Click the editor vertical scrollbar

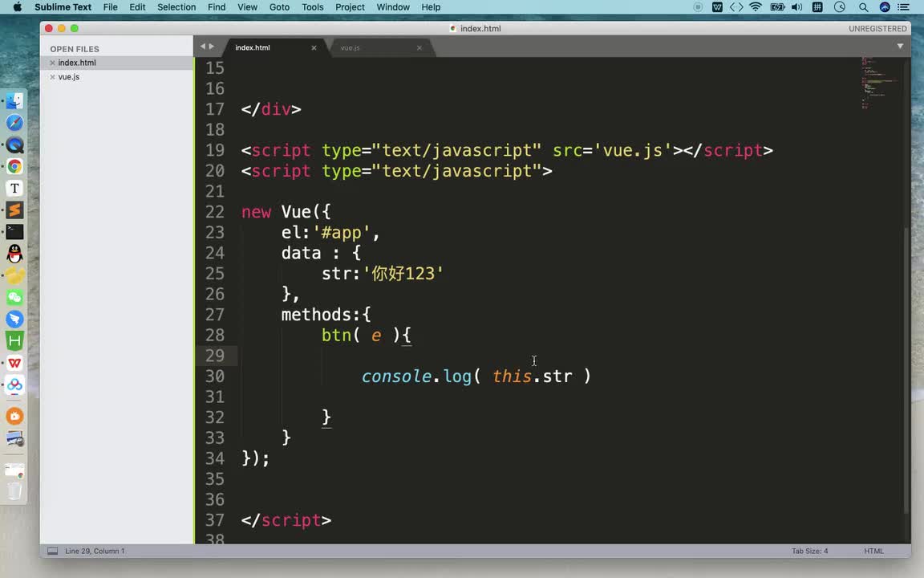906,370
